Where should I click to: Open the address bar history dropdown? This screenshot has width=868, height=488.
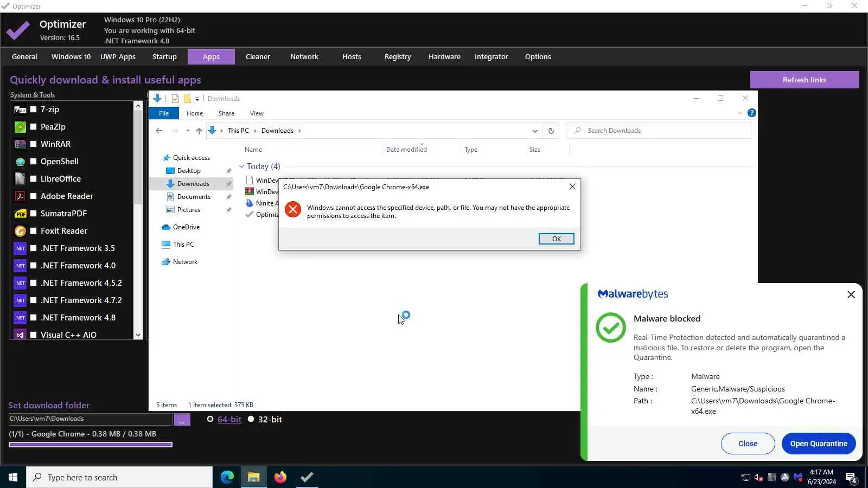534,131
